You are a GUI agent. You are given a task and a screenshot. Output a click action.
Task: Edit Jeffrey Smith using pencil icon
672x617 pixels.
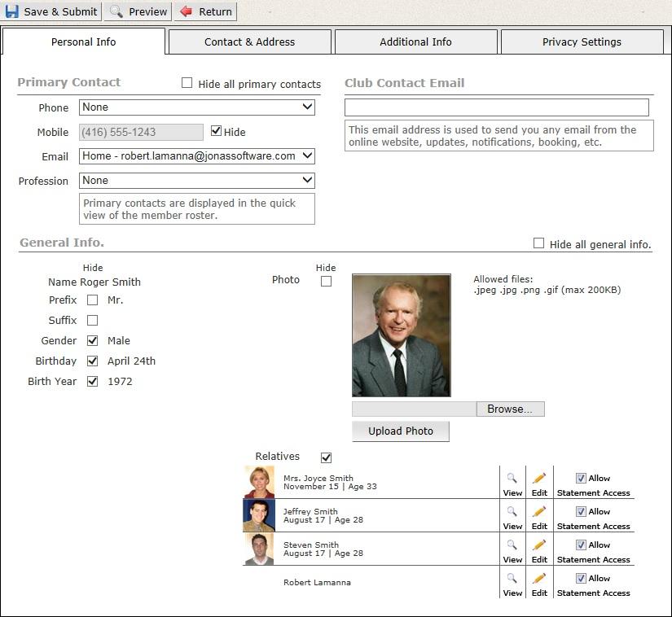(x=539, y=512)
